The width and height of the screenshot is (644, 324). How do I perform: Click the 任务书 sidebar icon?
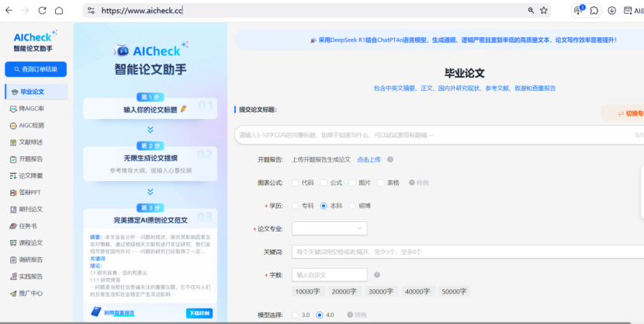[12, 226]
